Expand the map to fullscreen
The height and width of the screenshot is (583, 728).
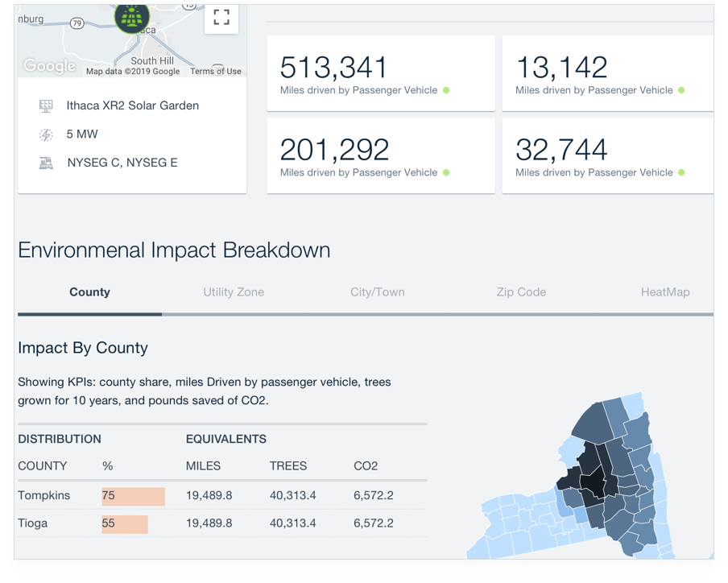tap(221, 18)
